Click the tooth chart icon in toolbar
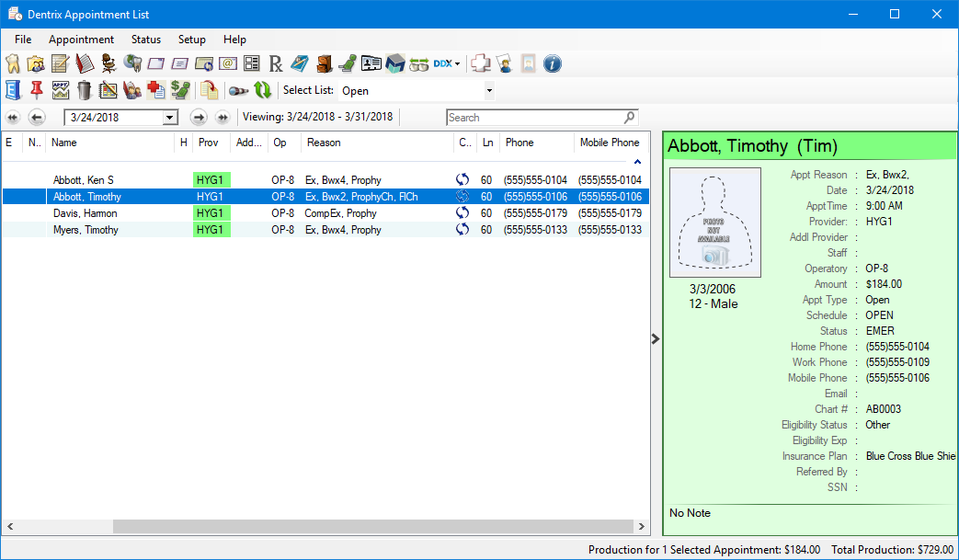 pos(13,63)
